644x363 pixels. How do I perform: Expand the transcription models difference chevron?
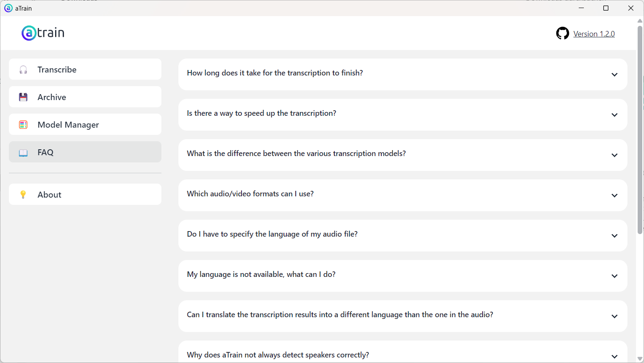click(614, 155)
